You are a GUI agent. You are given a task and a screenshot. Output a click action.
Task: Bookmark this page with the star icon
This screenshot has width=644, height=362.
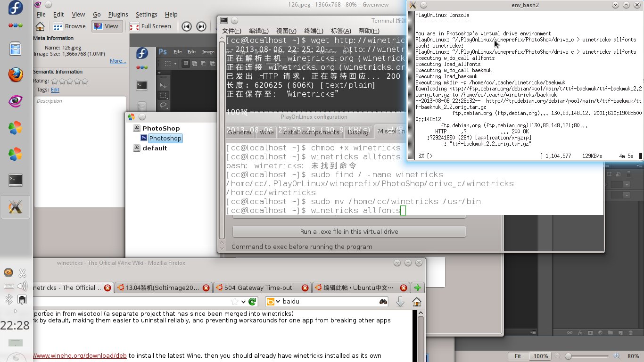tap(234, 302)
